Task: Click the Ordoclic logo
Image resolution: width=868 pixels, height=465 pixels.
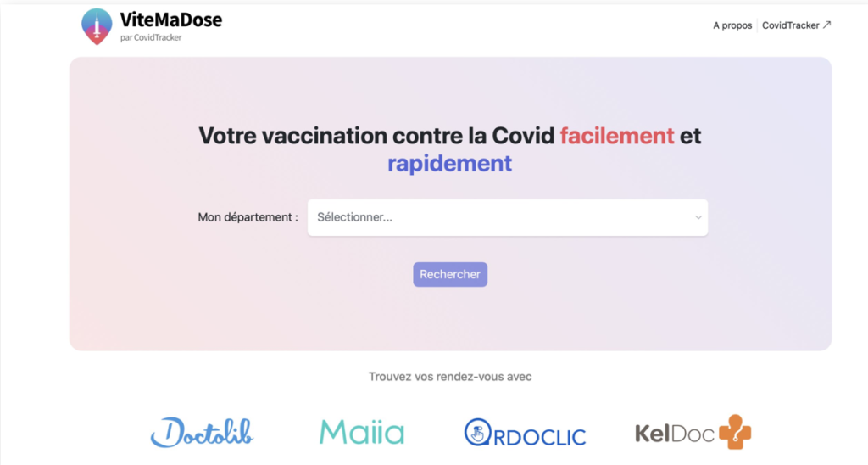Action: pos(525,433)
